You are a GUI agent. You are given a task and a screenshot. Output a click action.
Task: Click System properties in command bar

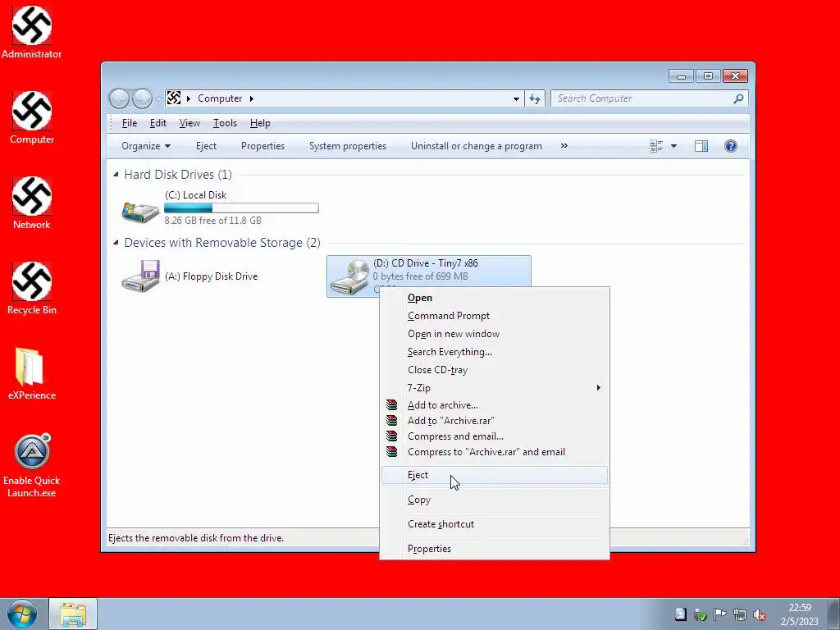pyautogui.click(x=348, y=146)
